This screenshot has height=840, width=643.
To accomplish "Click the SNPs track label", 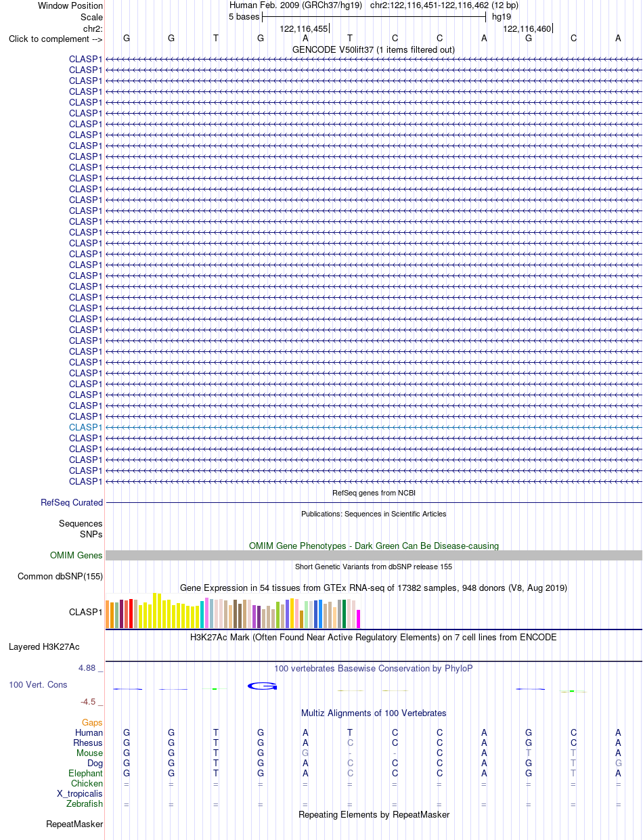I will click(91, 534).
